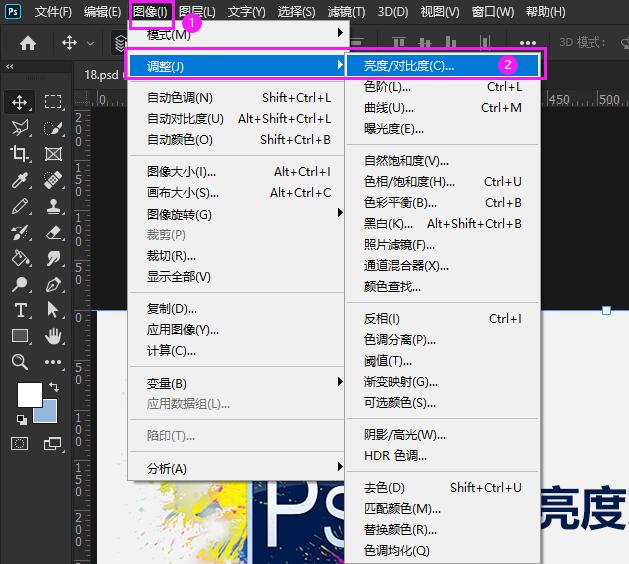Select the Rectangle shape tool
Viewport: 629px width, 564px height.
(x=20, y=336)
